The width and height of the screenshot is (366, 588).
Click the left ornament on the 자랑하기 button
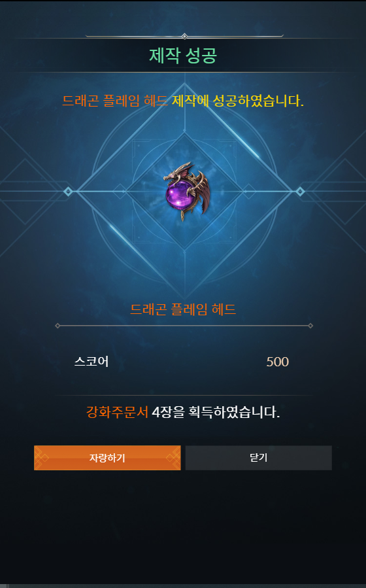click(x=41, y=458)
